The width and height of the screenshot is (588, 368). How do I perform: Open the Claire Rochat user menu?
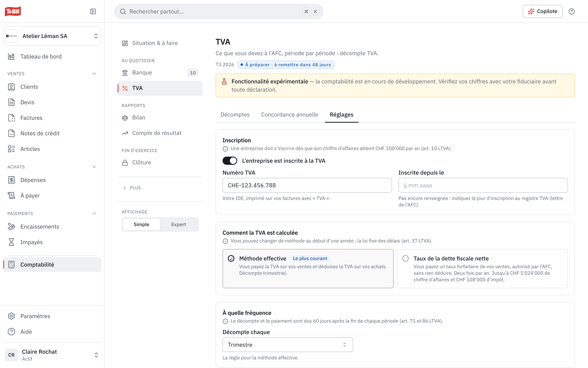point(52,355)
